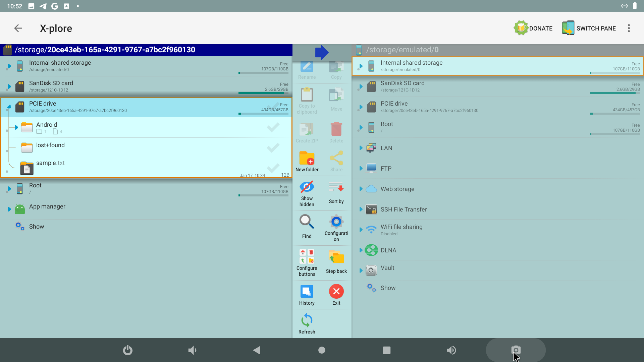The width and height of the screenshot is (644, 362).
Task: Open Show options in left pane
Action: coord(147,227)
